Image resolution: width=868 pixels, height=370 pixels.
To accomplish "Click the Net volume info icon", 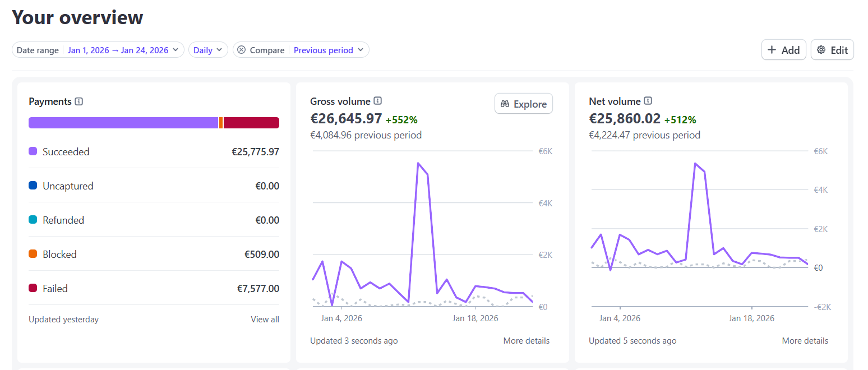I will (648, 101).
